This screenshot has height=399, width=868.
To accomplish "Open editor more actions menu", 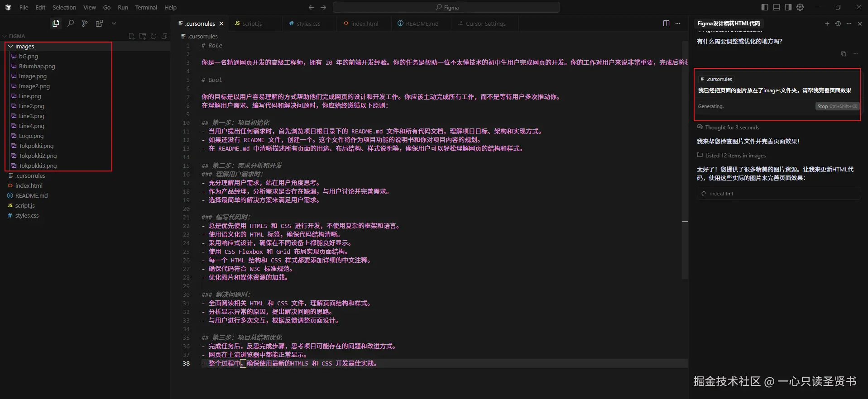I will coord(678,24).
